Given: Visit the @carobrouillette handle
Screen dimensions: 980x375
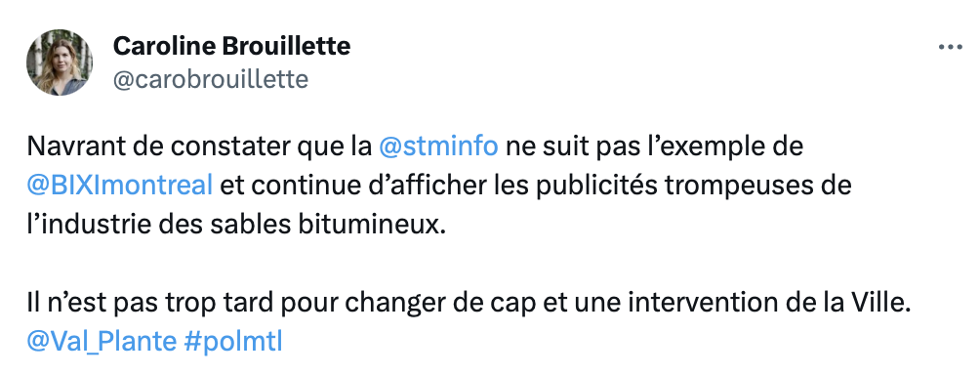Looking at the screenshot, I should click(x=210, y=79).
